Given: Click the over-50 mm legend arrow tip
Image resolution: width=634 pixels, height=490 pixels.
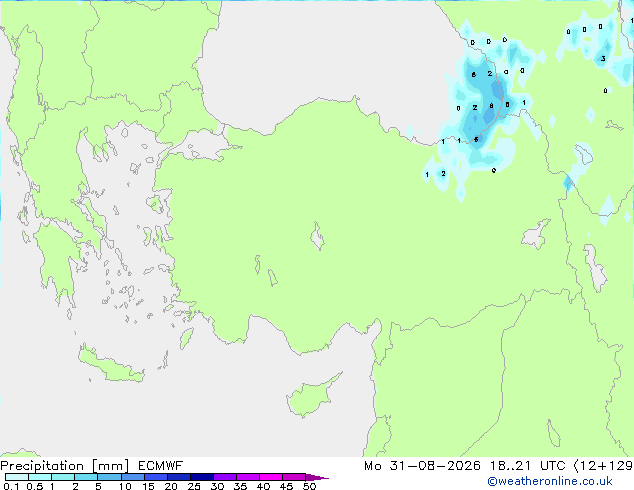Looking at the screenshot, I should click(317, 477).
